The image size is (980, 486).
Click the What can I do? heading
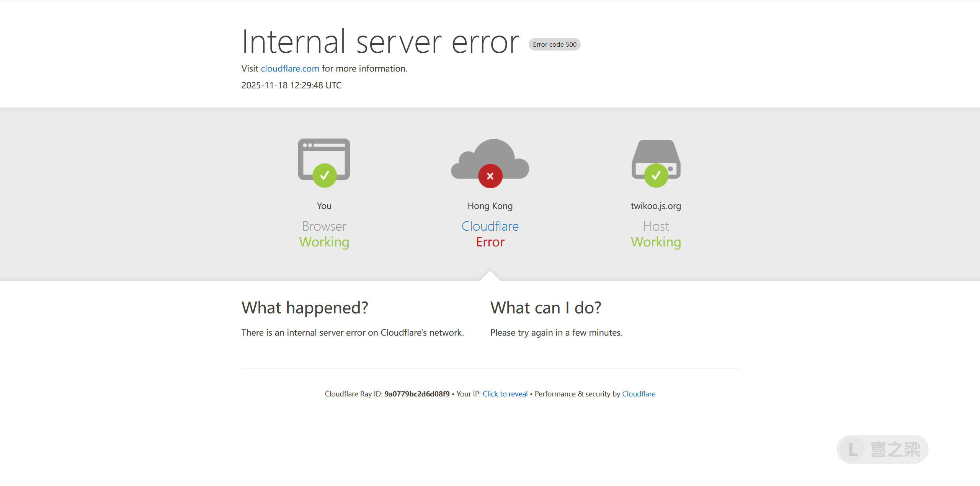pyautogui.click(x=546, y=308)
